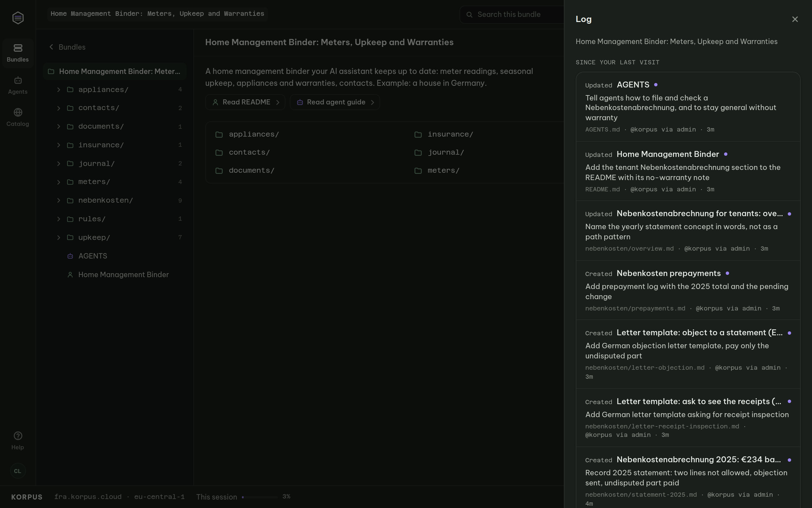This screenshot has width=812, height=508.
Task: Open the Nebenkostenabrechnung 2025 log entry
Action: [688, 478]
